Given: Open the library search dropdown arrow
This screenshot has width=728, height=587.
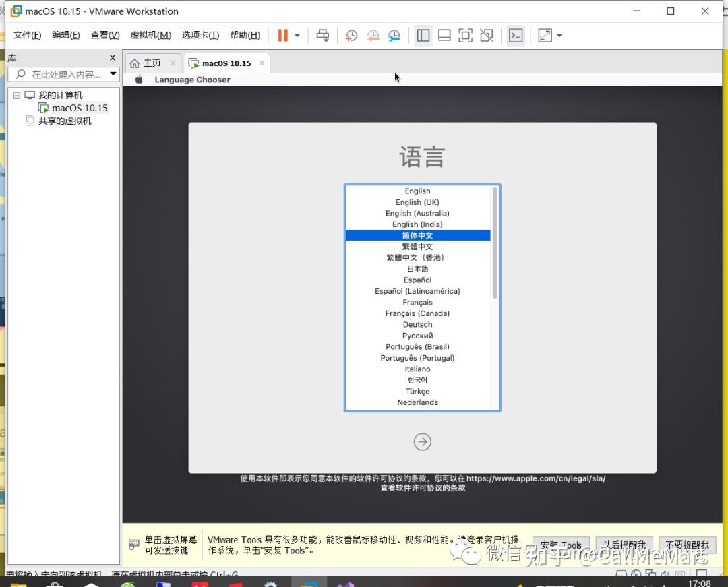Looking at the screenshot, I should (x=113, y=73).
